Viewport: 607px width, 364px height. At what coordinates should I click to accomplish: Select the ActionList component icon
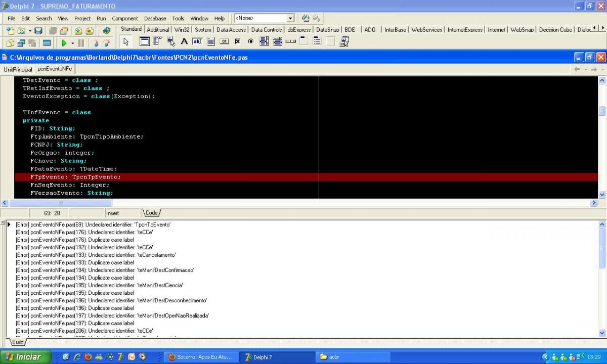pos(344,42)
